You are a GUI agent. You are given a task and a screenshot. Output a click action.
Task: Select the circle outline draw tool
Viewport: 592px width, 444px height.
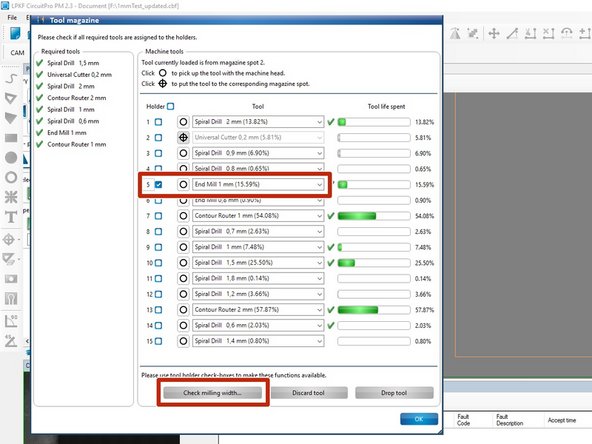(11, 177)
